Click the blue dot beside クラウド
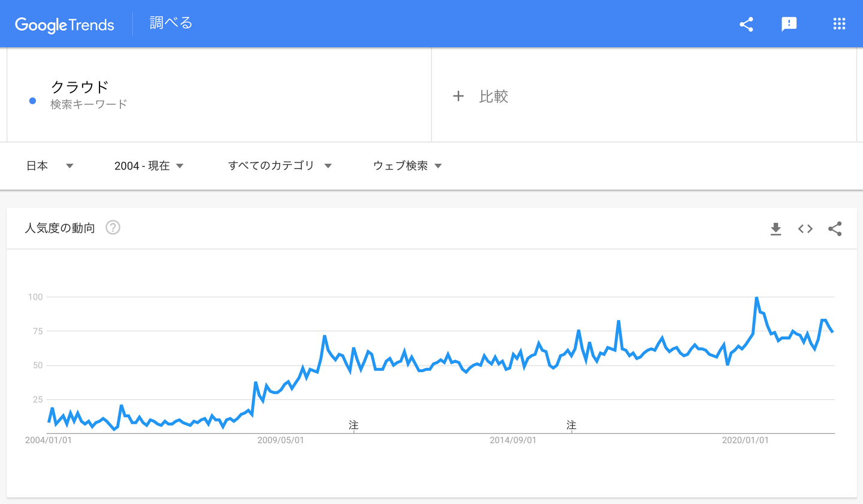Viewport: 863px width, 504px height. click(x=32, y=101)
